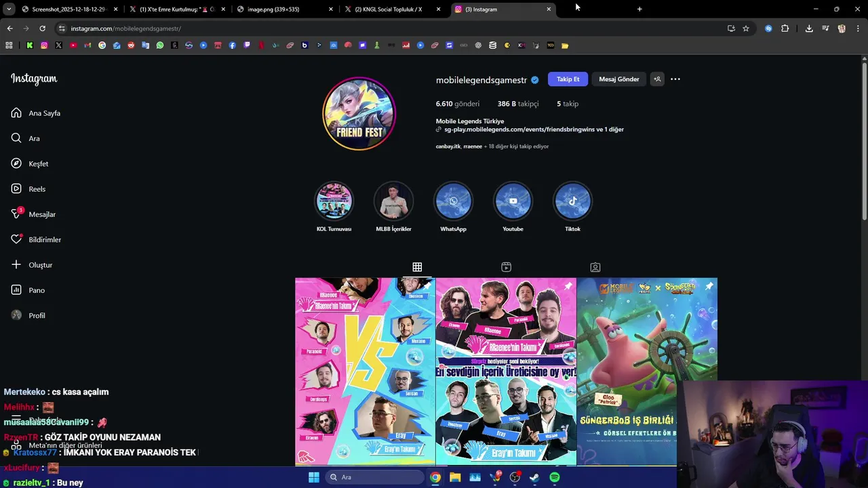
Task: Click the Takip Et follow button
Action: 568,79
